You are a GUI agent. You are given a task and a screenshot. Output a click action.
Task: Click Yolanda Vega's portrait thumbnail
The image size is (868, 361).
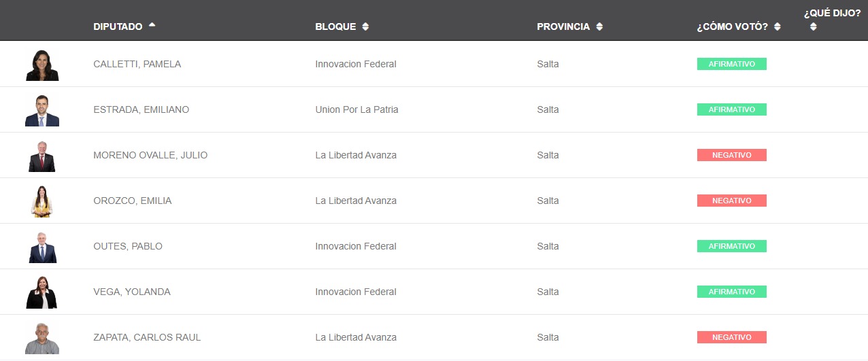[42, 293]
